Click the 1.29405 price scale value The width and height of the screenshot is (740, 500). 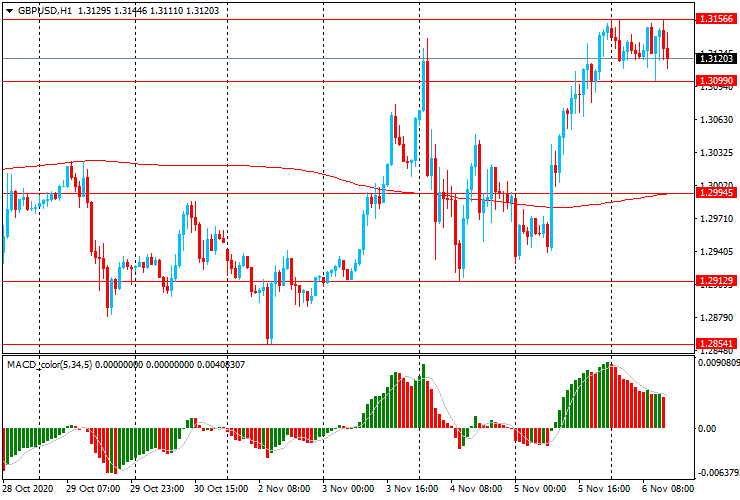tap(716, 252)
